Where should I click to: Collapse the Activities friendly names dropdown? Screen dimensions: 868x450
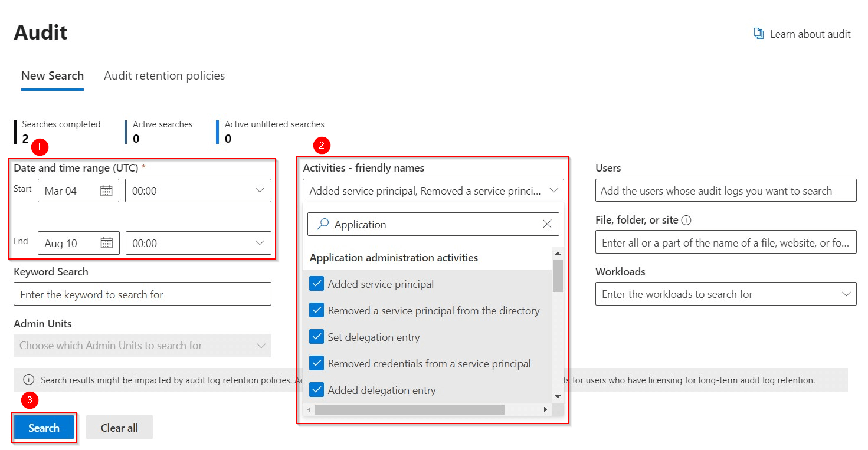(553, 190)
